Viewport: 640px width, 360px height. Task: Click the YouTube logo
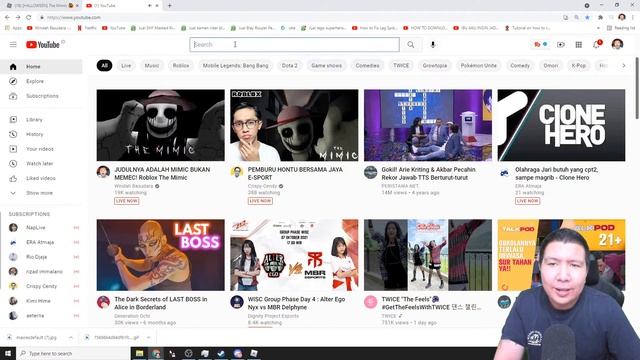[x=43, y=44]
